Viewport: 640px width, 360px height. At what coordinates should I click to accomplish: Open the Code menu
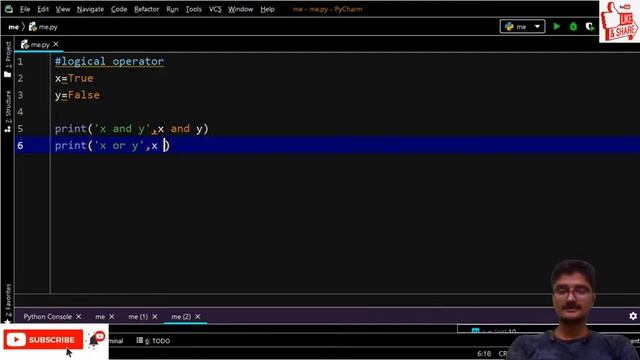119,9
